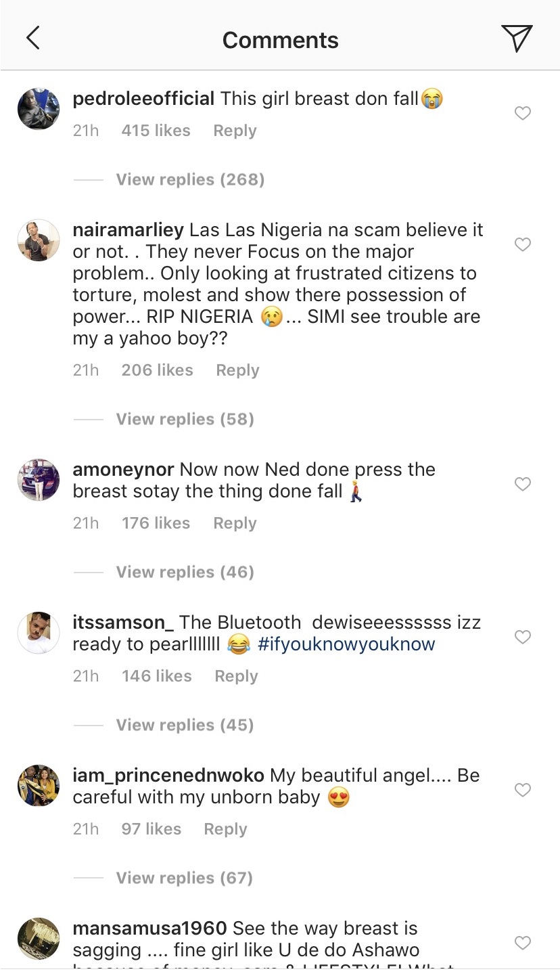The image size is (560, 980).
Task: Like nairamarliey's comment with the heart
Action: (x=523, y=244)
